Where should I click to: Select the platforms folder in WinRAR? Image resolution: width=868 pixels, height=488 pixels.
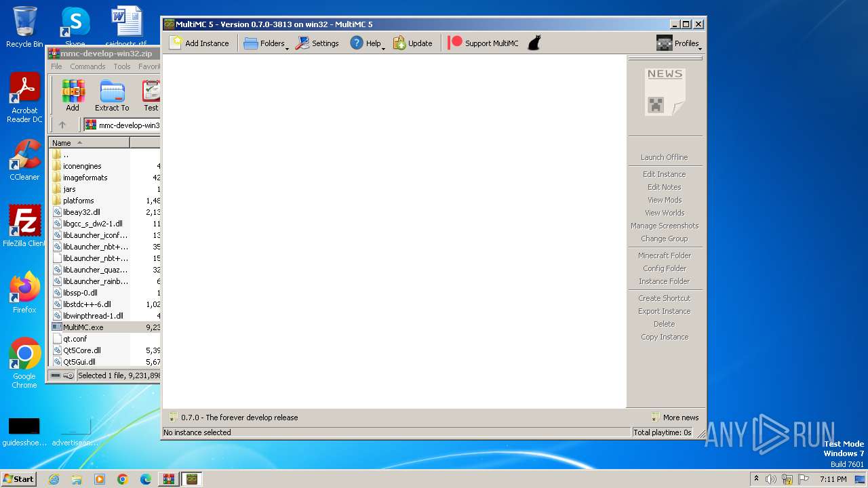79,201
